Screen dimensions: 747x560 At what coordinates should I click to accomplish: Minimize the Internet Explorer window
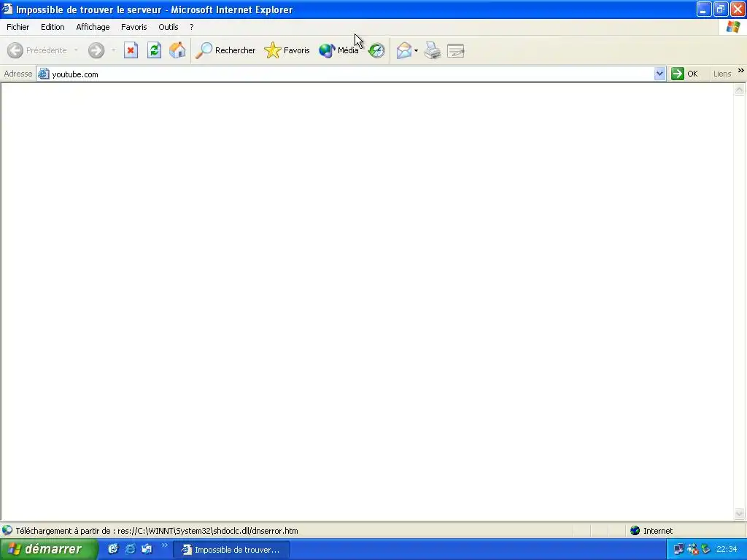[x=704, y=9]
